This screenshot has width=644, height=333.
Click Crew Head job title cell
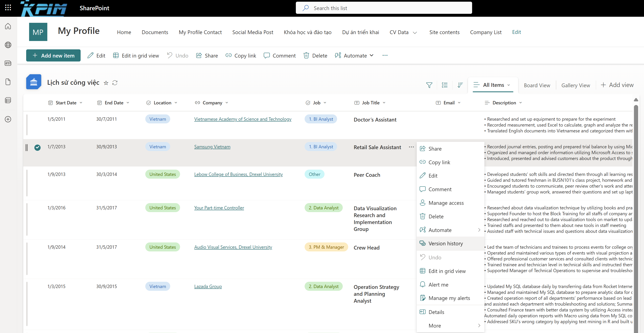click(367, 248)
